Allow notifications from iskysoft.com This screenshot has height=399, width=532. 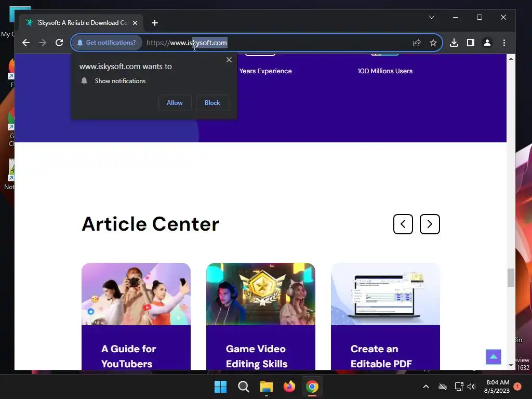(x=175, y=103)
